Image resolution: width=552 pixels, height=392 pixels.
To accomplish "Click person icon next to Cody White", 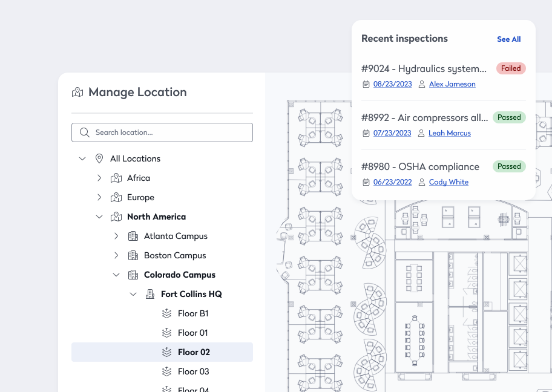I will (422, 182).
